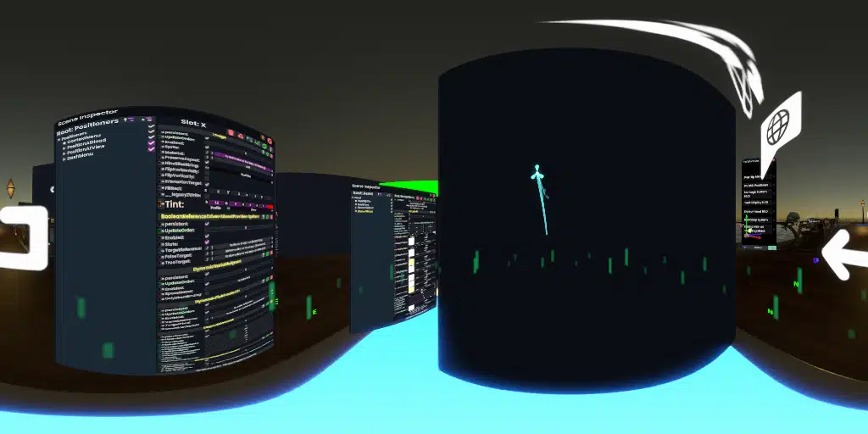Click the Root: Positioners label
The image size is (868, 434).
point(87,127)
